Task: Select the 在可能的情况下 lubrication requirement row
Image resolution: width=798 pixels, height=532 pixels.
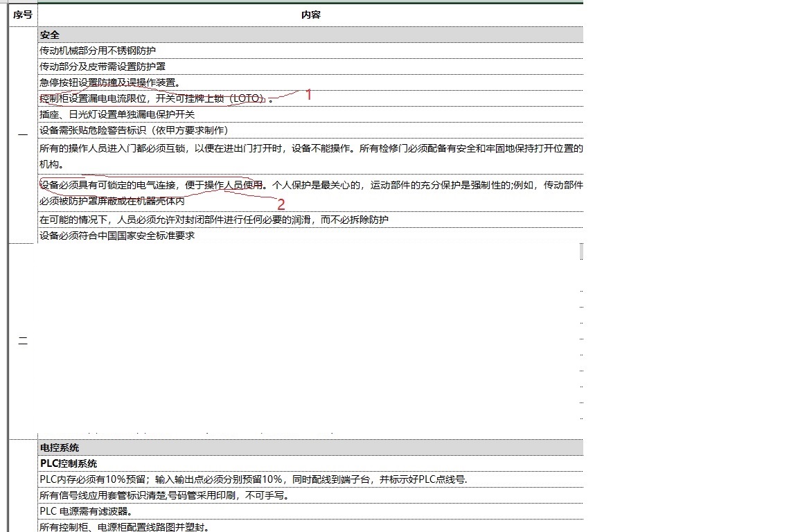Action: coord(214,220)
